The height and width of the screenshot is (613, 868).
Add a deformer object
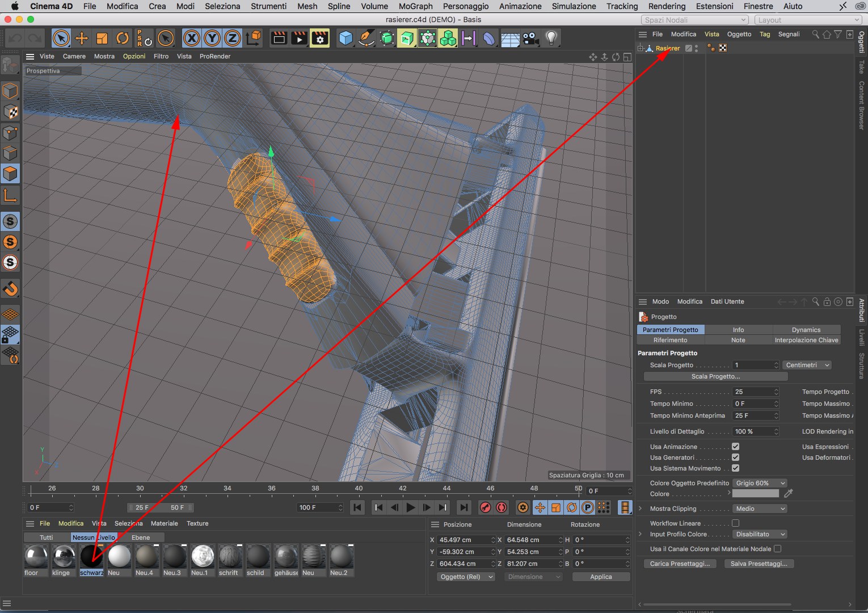point(489,39)
